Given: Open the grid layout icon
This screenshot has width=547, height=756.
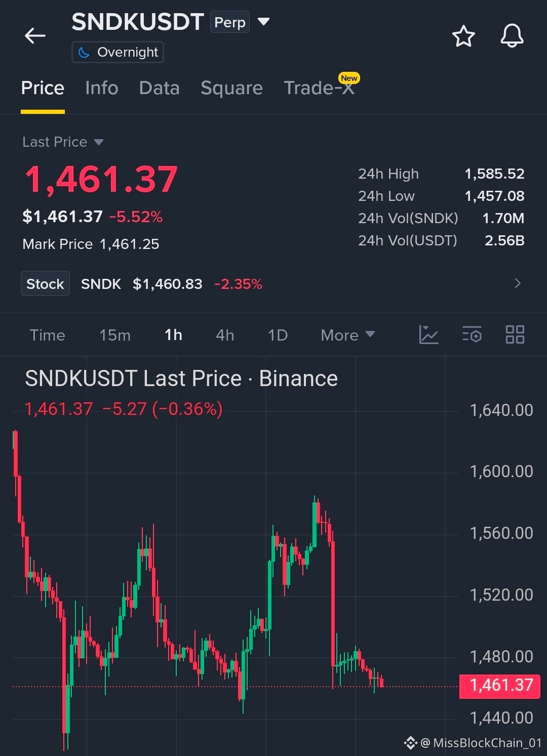Looking at the screenshot, I should [x=515, y=334].
